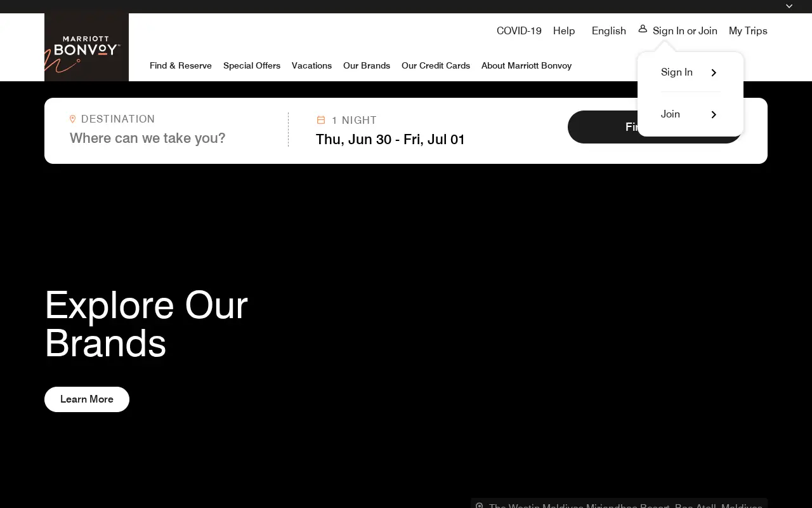The width and height of the screenshot is (812, 508).
Task: Click the Westin Maldives Miriandhoo Resort caption
Action: 625,505
